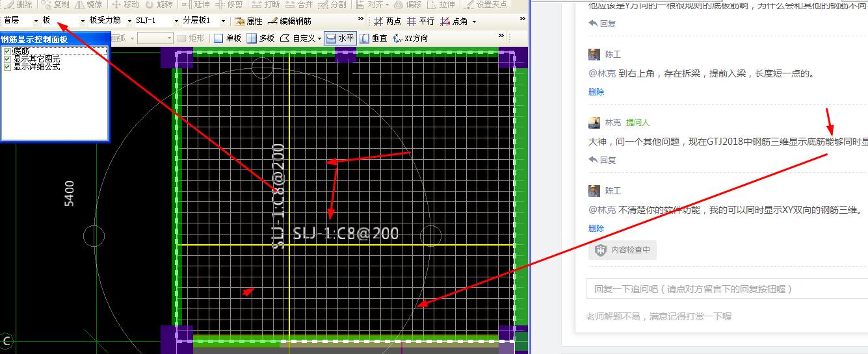Focus the 回复一下追问吧 reply input field

click(x=727, y=289)
